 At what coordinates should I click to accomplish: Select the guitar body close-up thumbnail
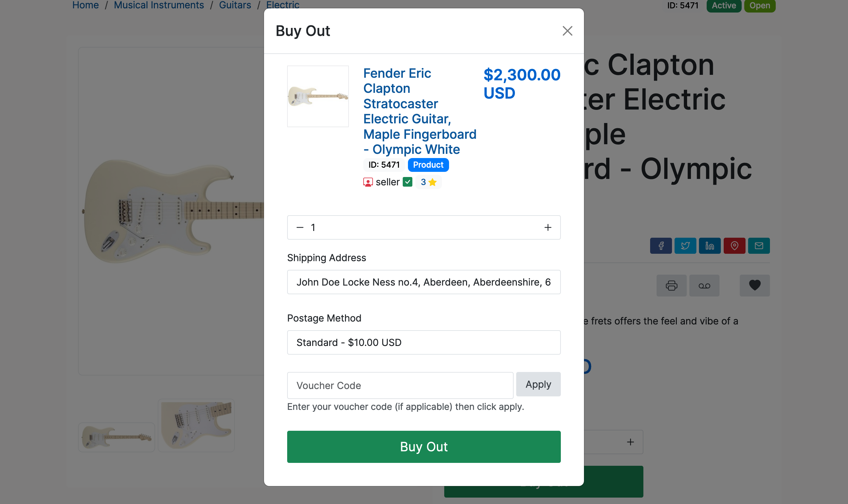pos(196,425)
